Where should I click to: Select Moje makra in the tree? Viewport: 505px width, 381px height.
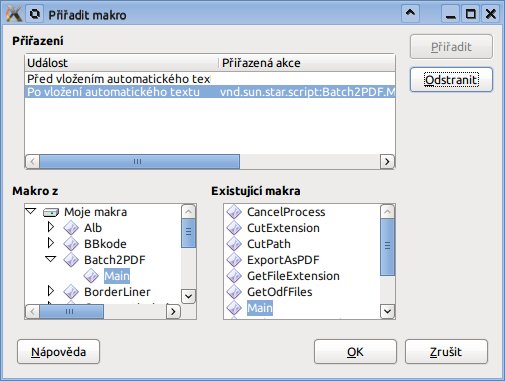click(x=95, y=212)
